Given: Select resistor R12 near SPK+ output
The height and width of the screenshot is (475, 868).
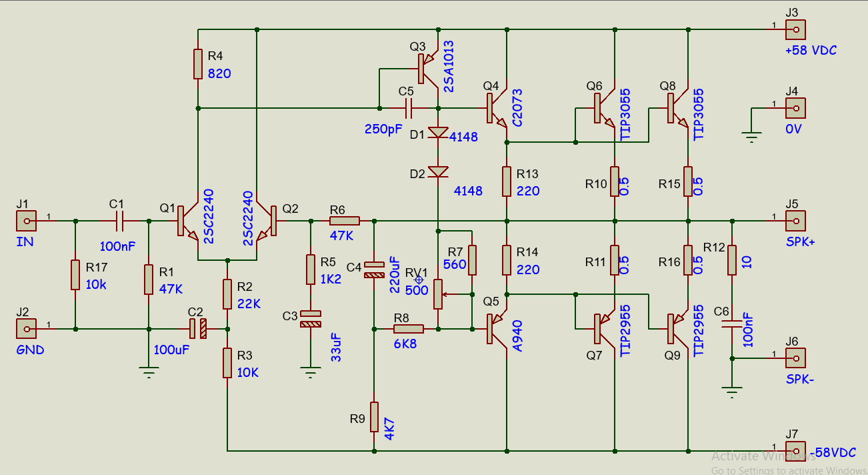Looking at the screenshot, I should tap(732, 260).
